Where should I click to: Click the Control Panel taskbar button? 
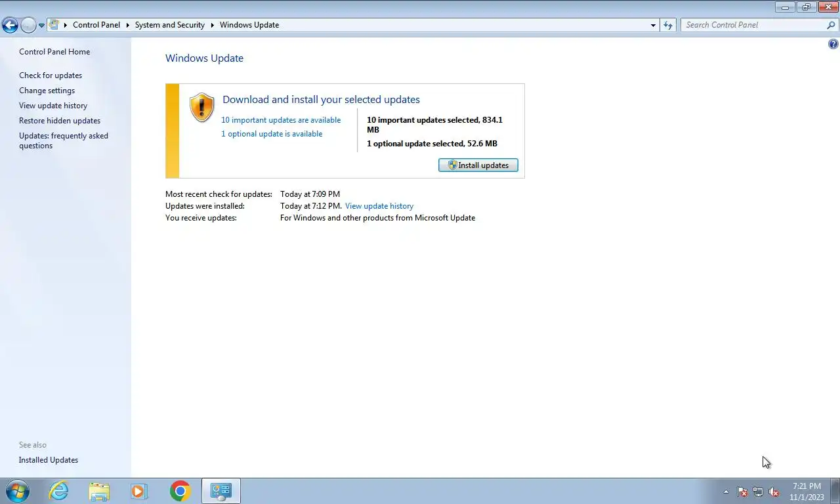221,491
